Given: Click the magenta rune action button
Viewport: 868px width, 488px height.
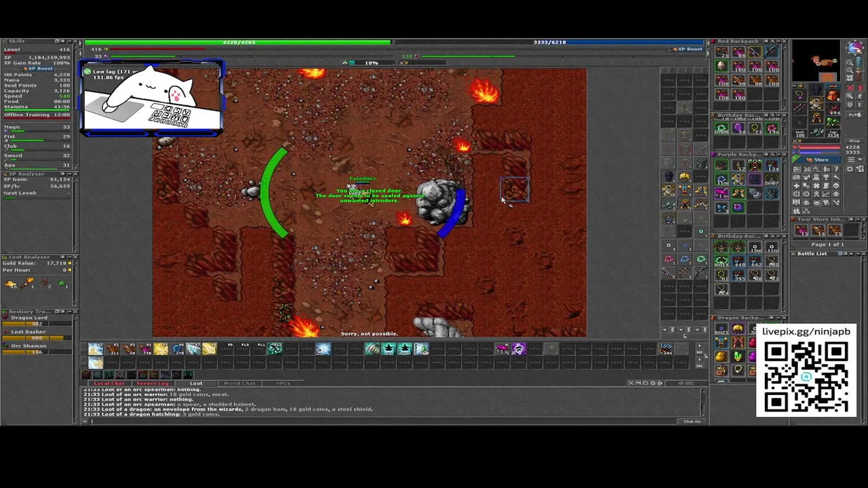Looking at the screenshot, I should [503, 348].
